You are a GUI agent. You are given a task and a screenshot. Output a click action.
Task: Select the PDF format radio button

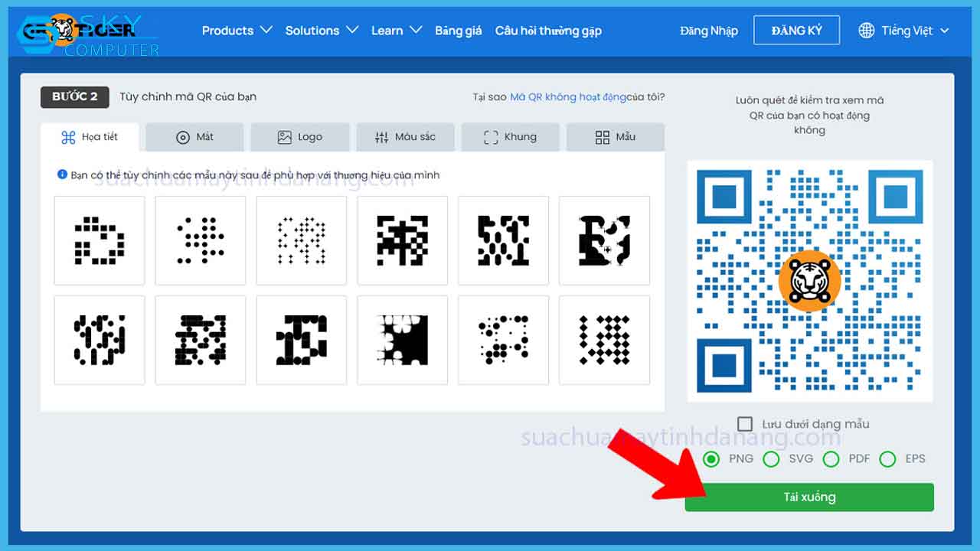click(831, 459)
